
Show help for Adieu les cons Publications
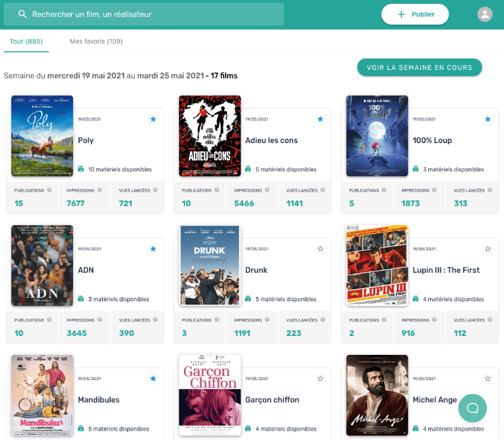point(217,190)
